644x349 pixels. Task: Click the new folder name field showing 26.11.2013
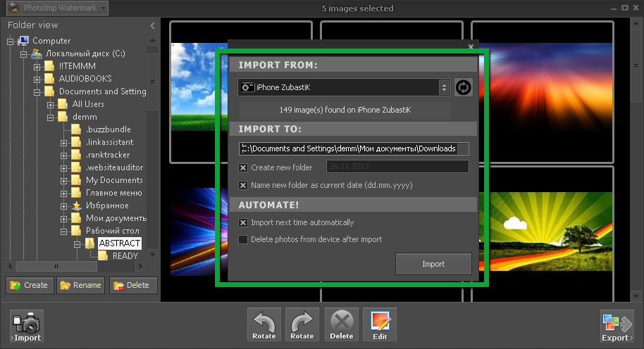(x=397, y=167)
